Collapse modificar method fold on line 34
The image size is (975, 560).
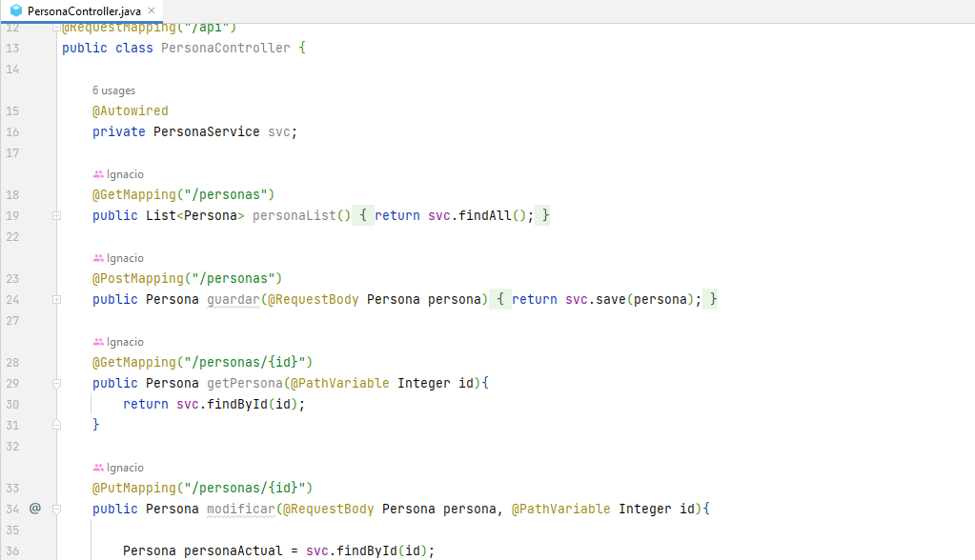click(x=56, y=509)
